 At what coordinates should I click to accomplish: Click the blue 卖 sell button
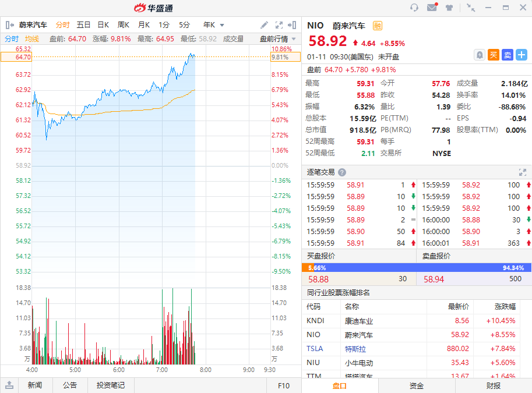508,55
